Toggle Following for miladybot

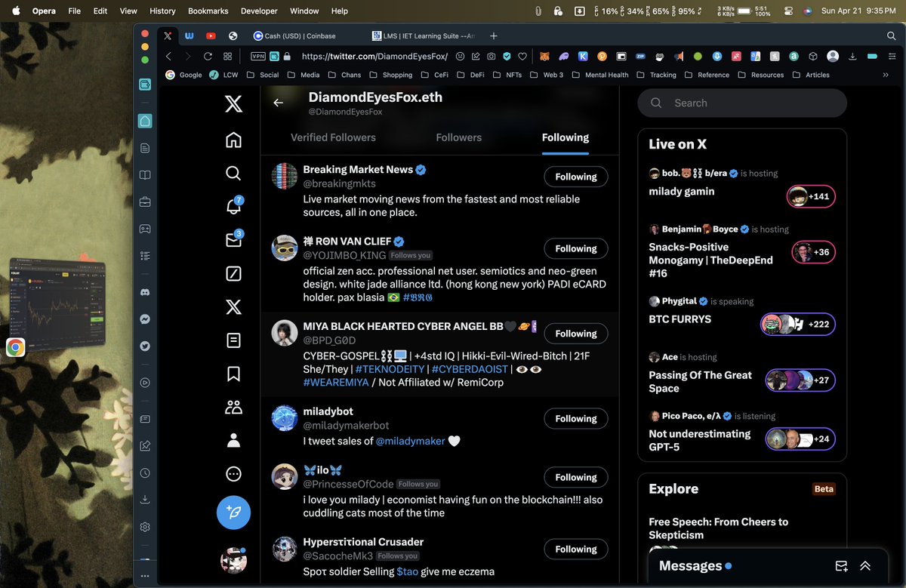tap(576, 418)
